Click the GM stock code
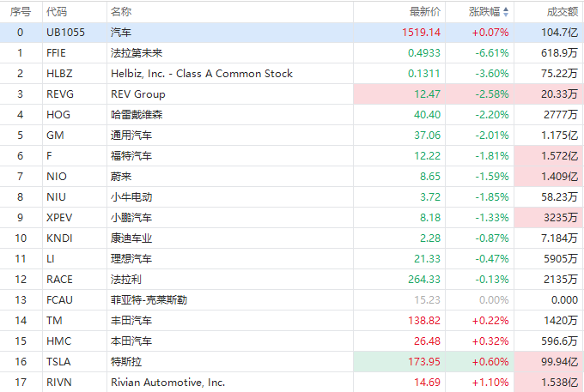 click(x=54, y=135)
